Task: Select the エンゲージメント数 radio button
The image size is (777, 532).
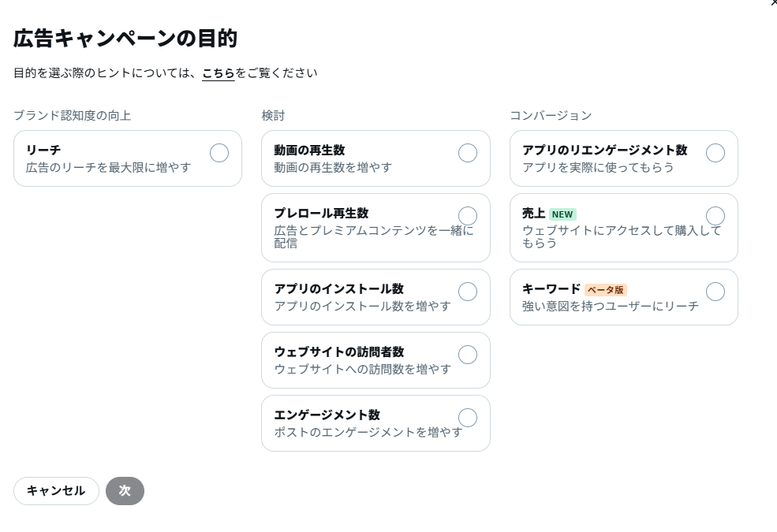Action: click(x=467, y=418)
